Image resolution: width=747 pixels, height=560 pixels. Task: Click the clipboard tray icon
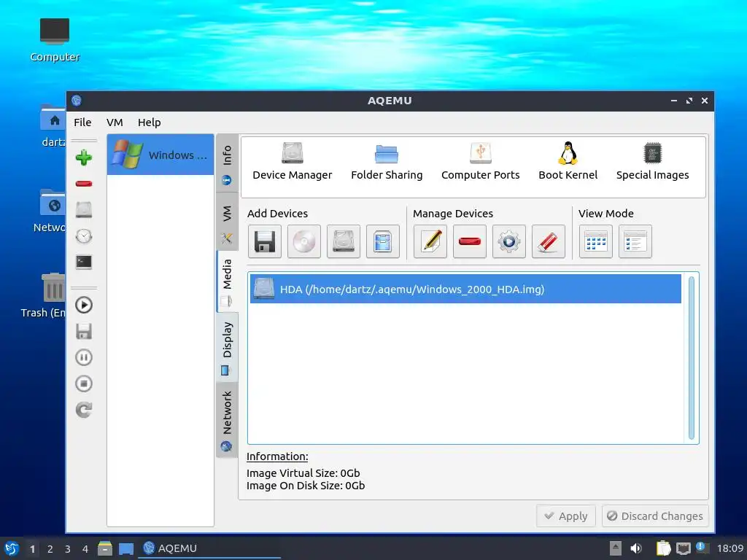(663, 548)
